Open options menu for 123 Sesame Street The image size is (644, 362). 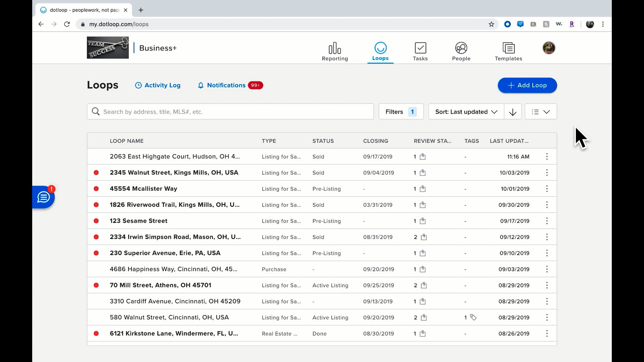point(547,221)
